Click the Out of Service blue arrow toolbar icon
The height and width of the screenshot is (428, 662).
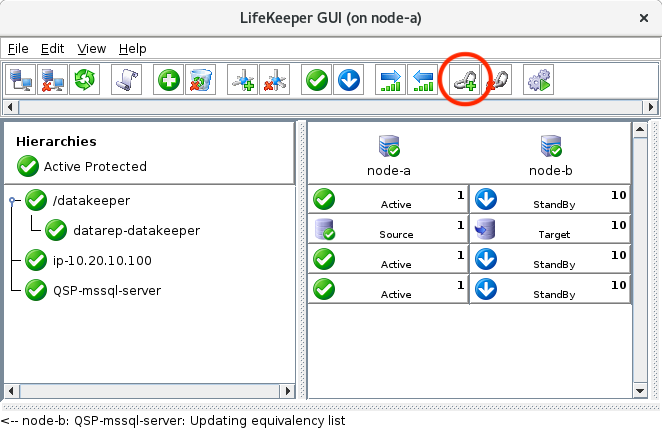[x=349, y=79]
